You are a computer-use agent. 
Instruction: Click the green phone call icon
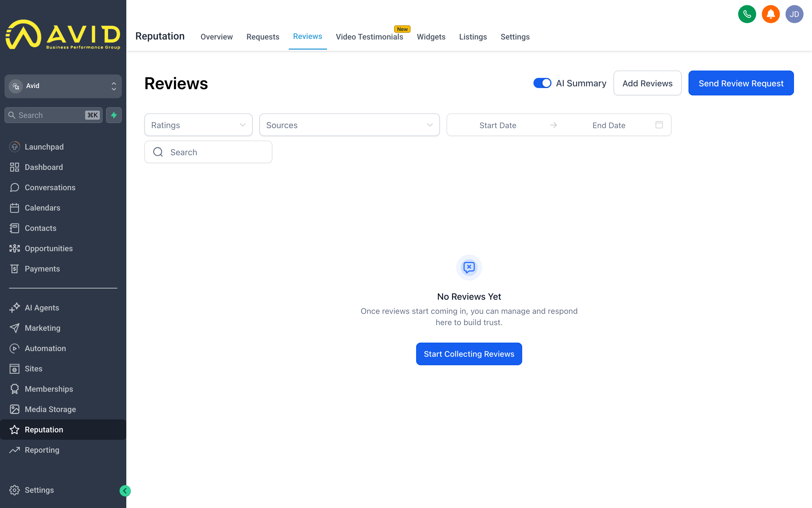coord(747,14)
